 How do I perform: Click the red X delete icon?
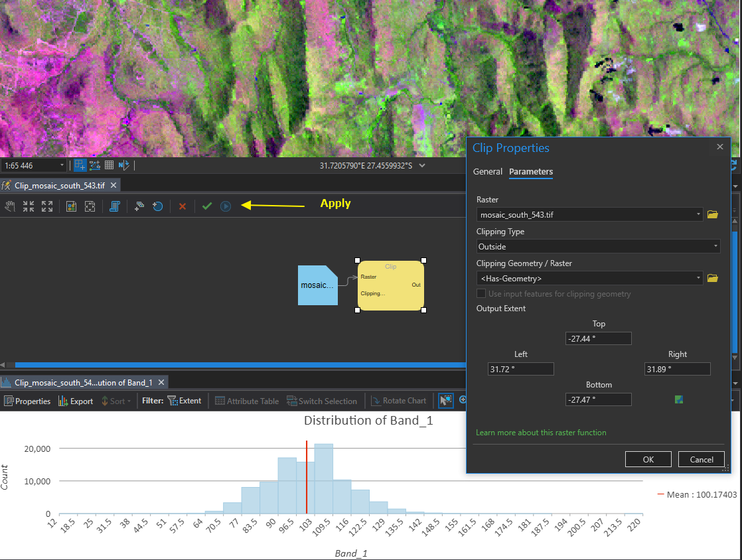pos(183,206)
